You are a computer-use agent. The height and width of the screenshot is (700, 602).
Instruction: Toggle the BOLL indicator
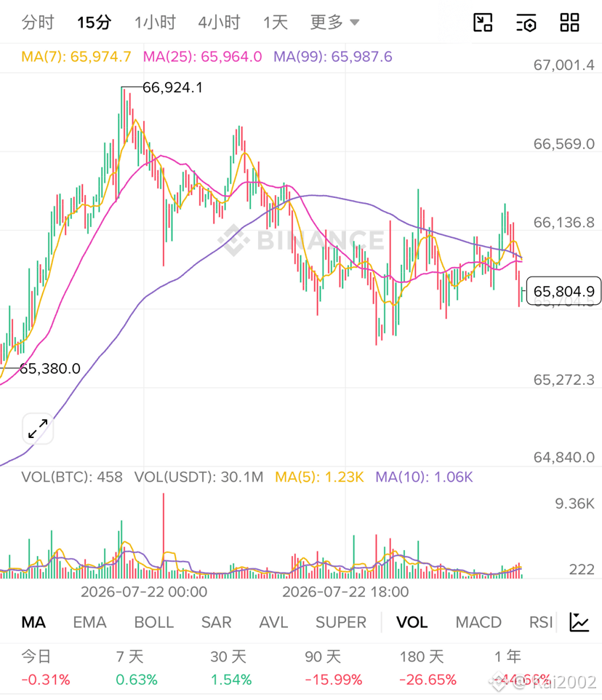[x=154, y=622]
